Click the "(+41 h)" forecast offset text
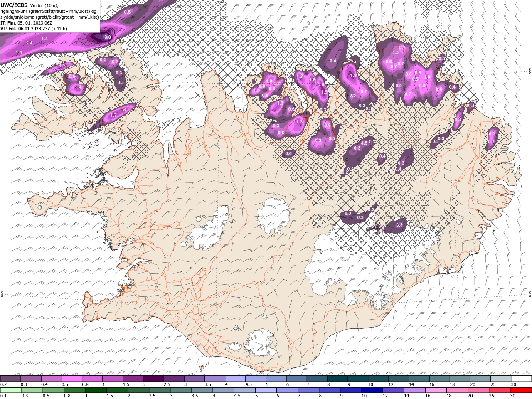This screenshot has width=532, height=399. pyautogui.click(x=59, y=29)
